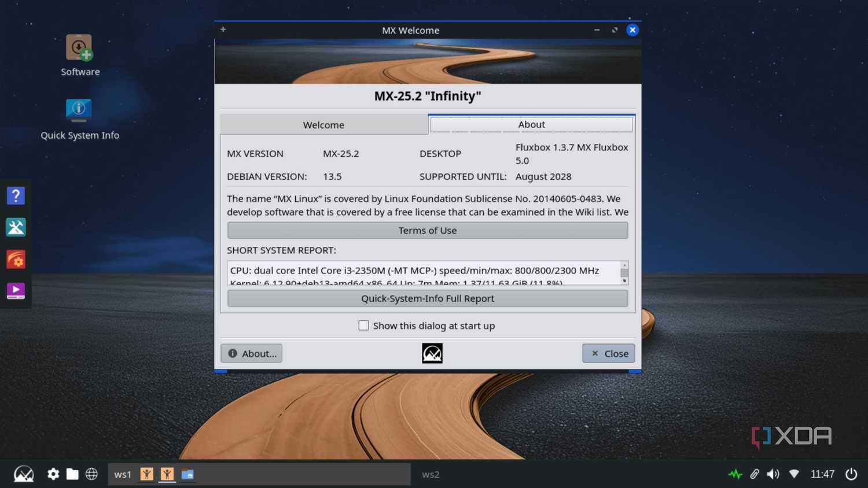Open the Terms of Use button

click(x=428, y=230)
